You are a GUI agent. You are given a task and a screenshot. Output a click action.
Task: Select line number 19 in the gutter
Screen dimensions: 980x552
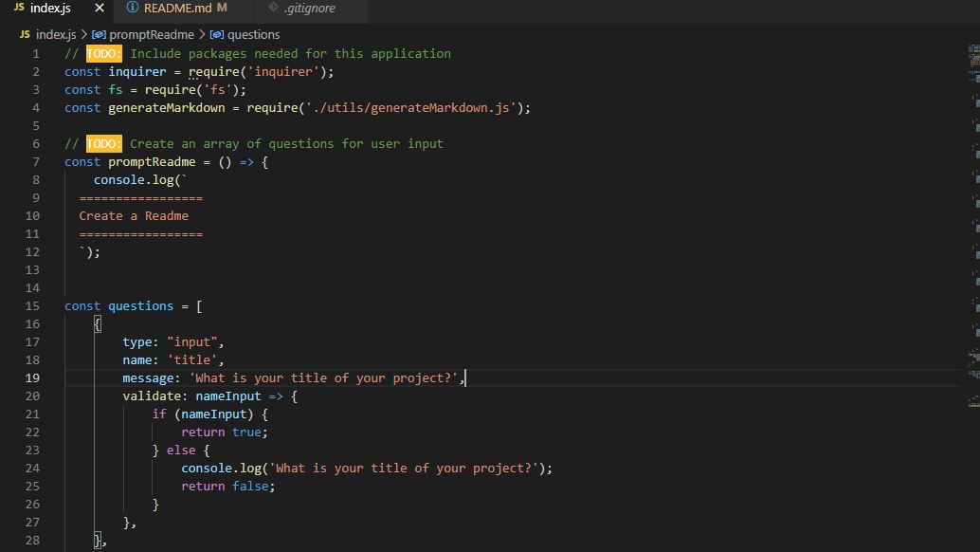[33, 377]
